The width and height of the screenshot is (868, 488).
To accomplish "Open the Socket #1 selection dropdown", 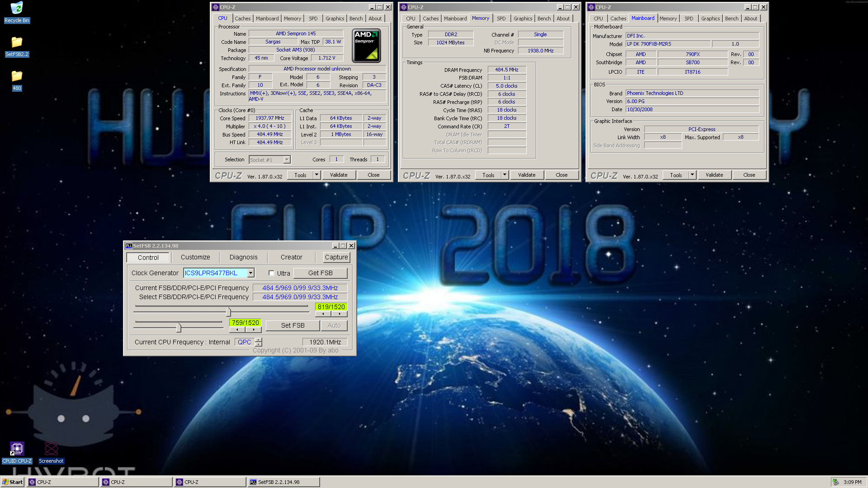I will point(287,160).
